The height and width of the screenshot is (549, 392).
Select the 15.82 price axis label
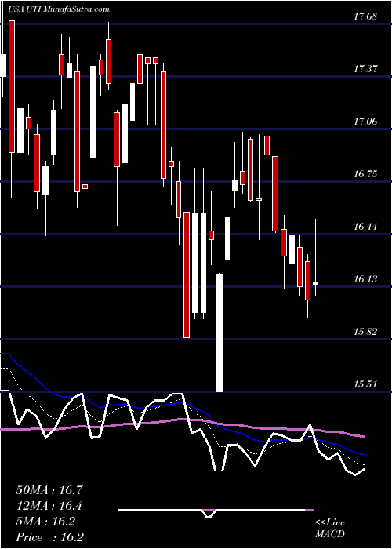(365, 331)
